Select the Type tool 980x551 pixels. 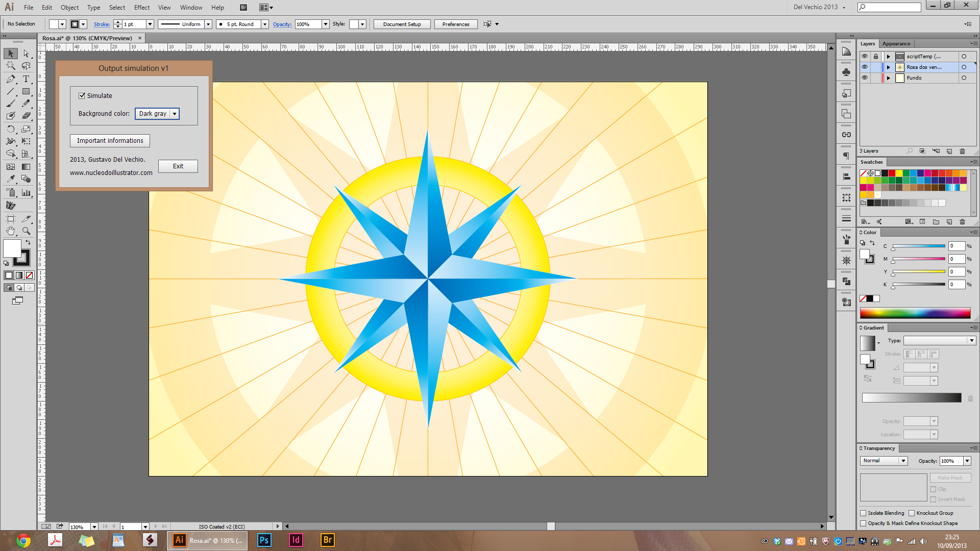point(26,79)
